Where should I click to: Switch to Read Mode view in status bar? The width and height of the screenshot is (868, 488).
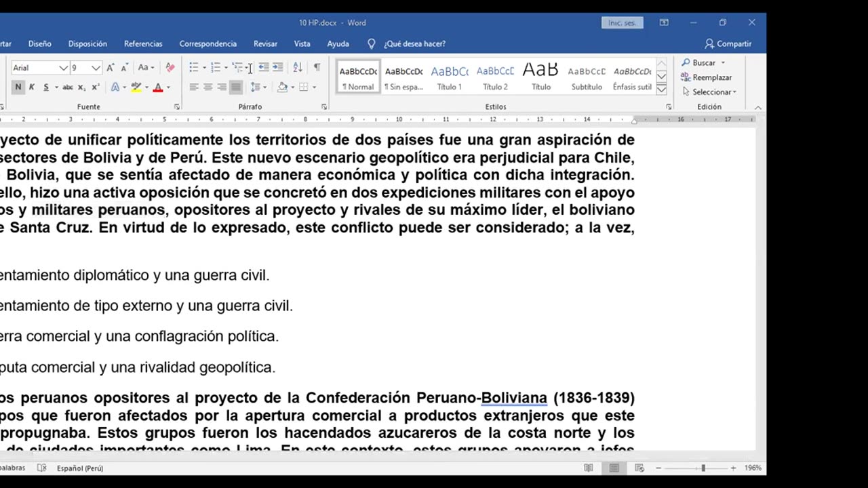tap(589, 468)
